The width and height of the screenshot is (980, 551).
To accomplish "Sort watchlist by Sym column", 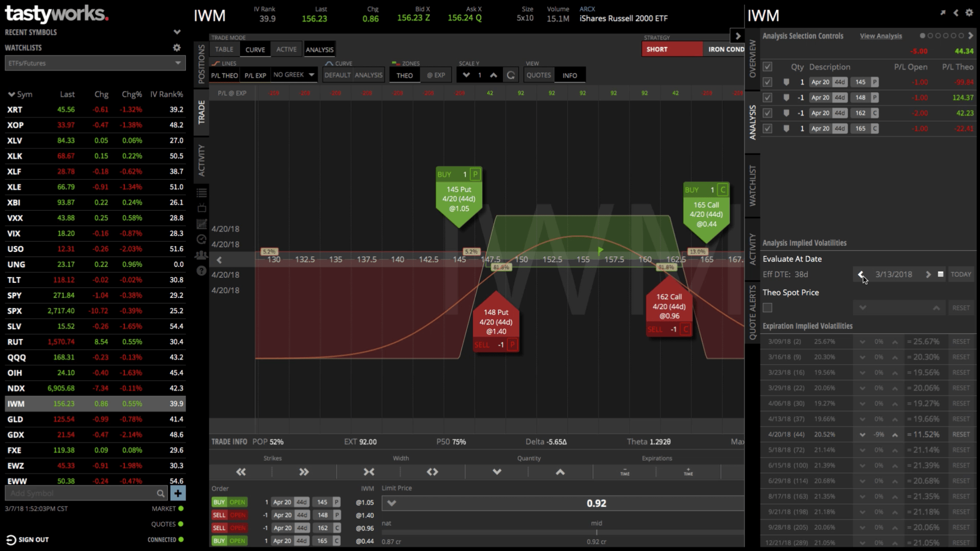I will [x=20, y=94].
